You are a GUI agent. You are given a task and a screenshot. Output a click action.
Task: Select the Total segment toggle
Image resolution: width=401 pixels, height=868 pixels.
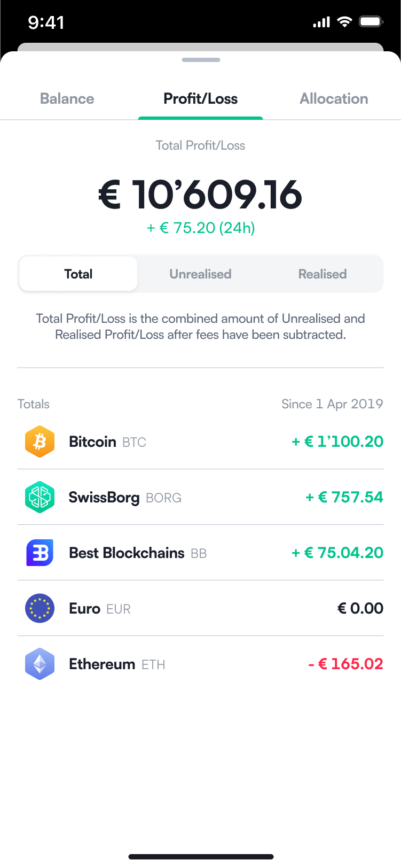78,274
